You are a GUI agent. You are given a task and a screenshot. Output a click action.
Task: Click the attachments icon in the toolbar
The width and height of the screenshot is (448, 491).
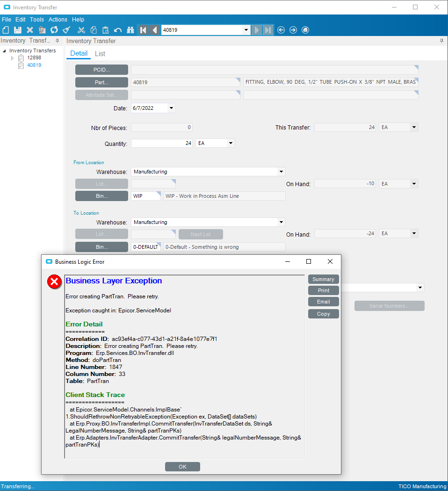tap(42, 30)
